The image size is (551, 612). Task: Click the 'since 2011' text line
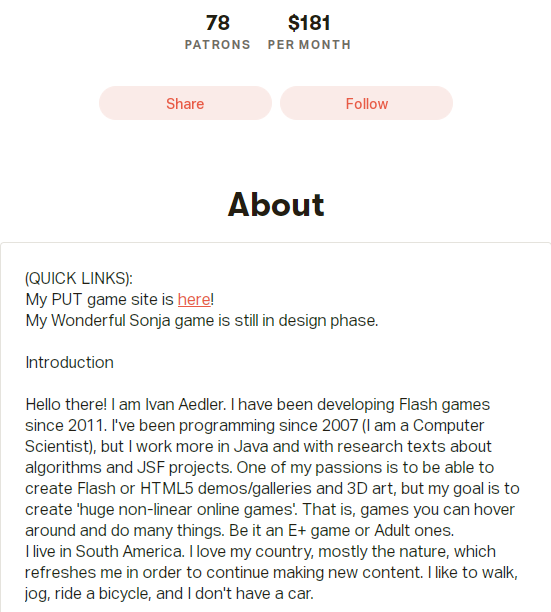pyautogui.click(x=254, y=426)
